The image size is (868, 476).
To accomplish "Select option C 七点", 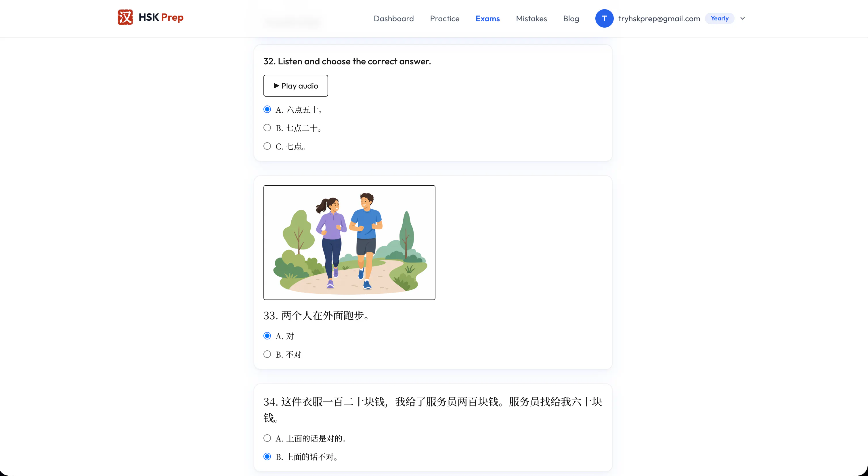I will point(267,146).
